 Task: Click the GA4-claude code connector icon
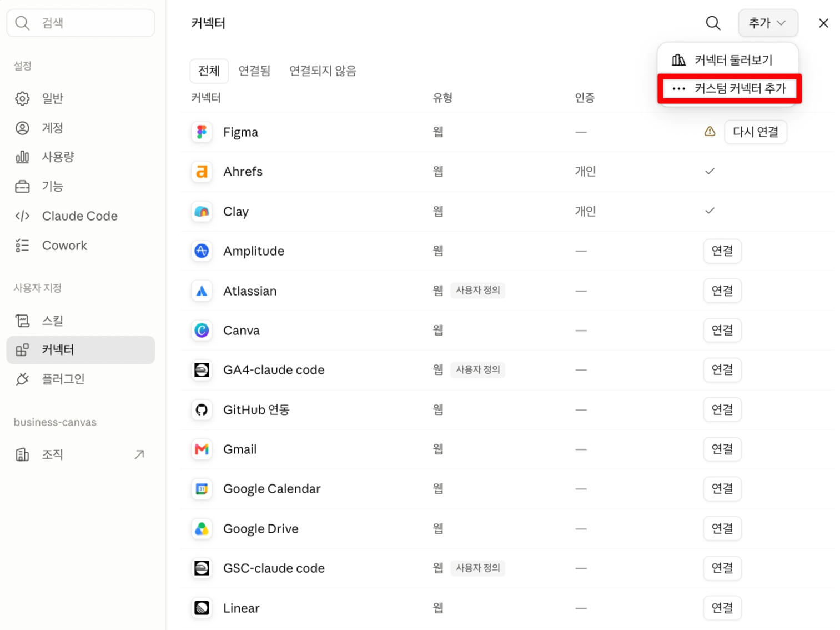tap(202, 370)
